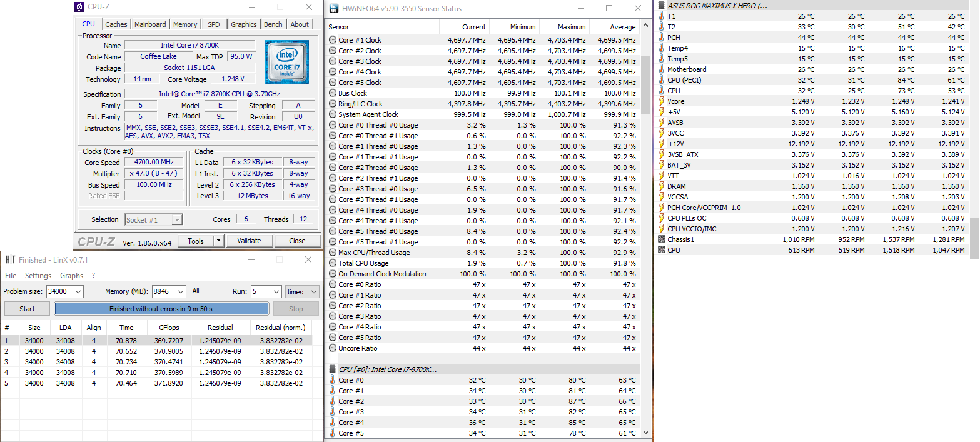This screenshot has height=442, width=980.
Task: Open the Socket #1 selection dropdown in CPU-Z
Action: point(177,219)
